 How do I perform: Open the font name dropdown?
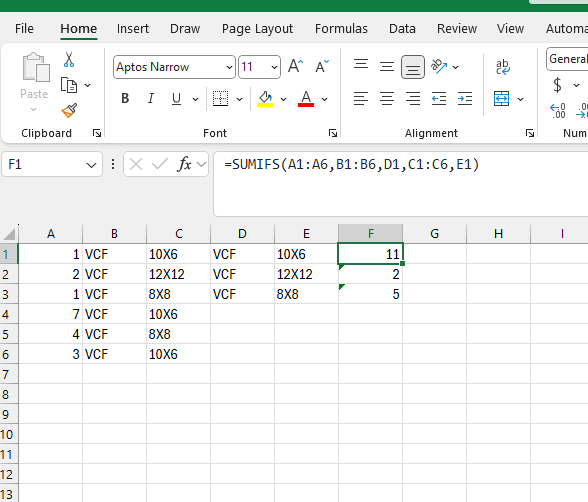(x=229, y=67)
